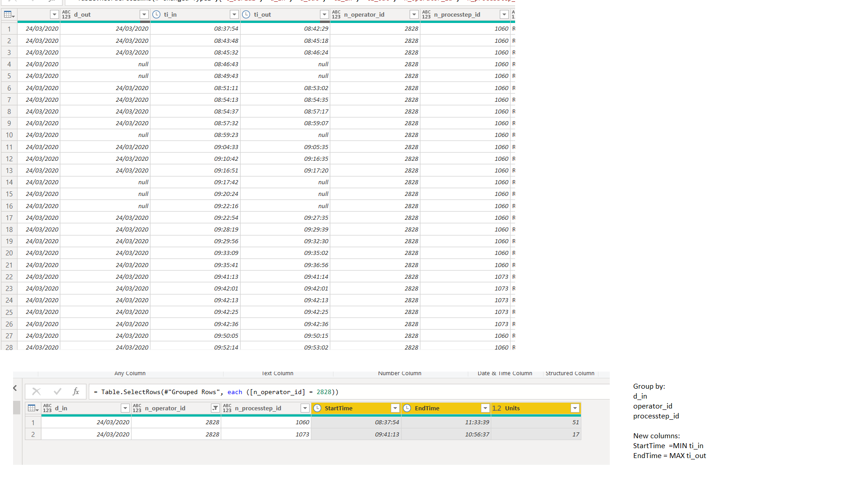Image resolution: width=868 pixels, height=504 pixels.
Task: Open the lower table menu icon
Action: [x=33, y=409]
